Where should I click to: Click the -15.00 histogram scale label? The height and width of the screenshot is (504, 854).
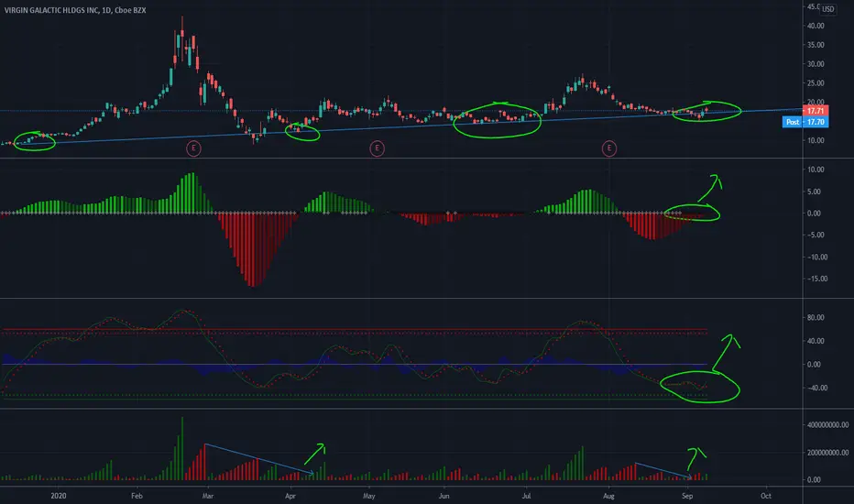[816, 279]
